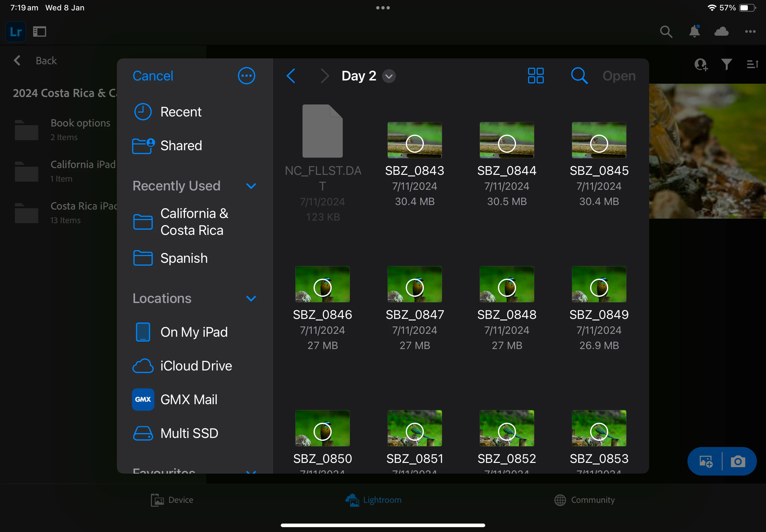Switch to the Community tab

coord(584,500)
